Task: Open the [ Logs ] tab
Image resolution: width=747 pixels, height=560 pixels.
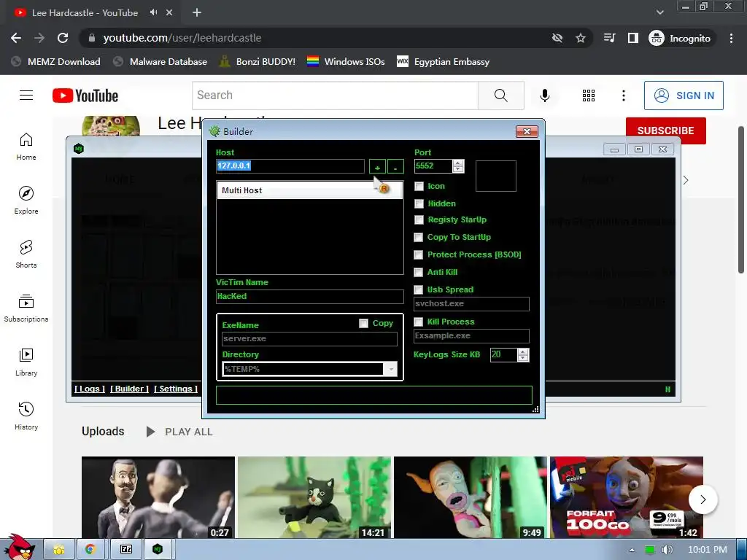Action: click(x=90, y=389)
